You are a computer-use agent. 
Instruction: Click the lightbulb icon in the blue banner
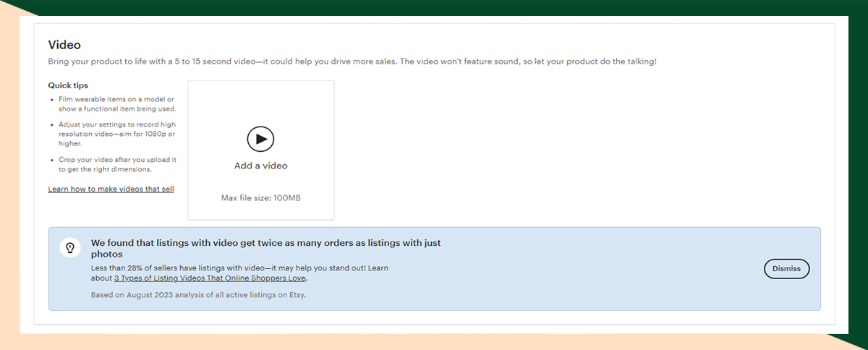pyautogui.click(x=70, y=247)
